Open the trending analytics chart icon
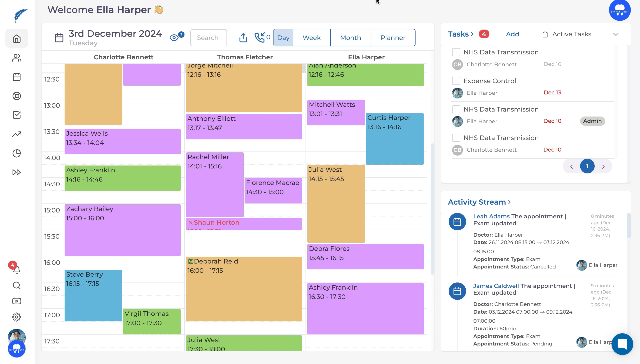This screenshot has height=364, width=640. [16, 134]
